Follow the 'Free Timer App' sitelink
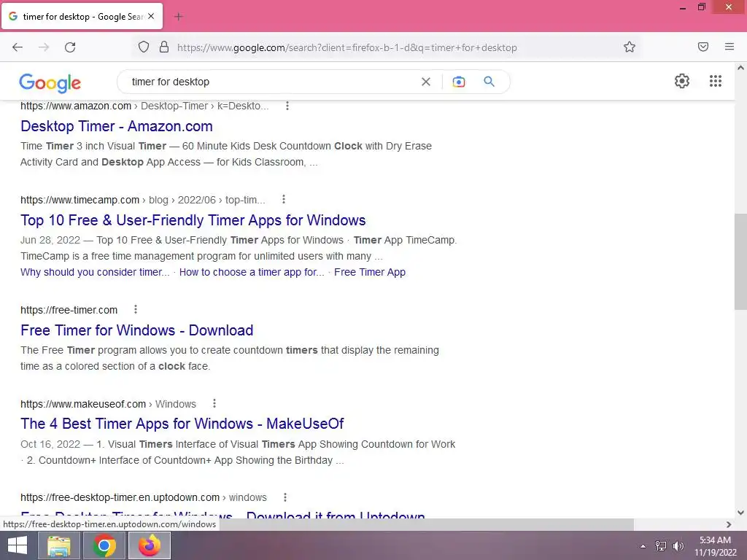 point(370,272)
